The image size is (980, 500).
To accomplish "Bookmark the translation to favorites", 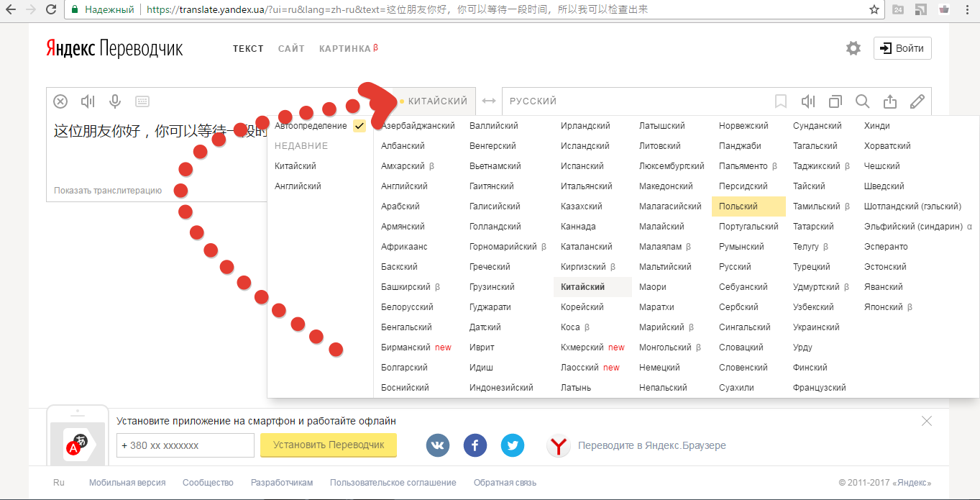I will [781, 101].
